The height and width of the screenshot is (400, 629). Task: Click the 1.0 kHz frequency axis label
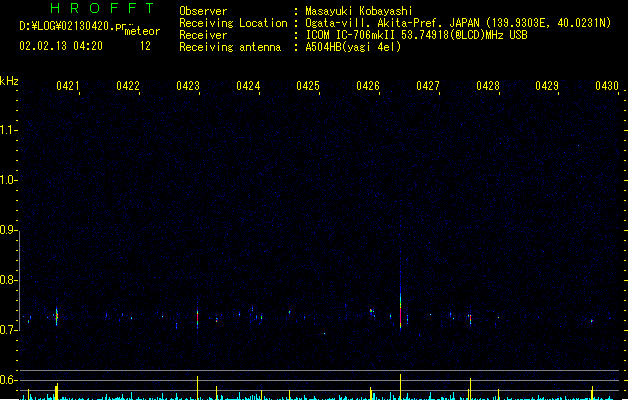[7, 180]
